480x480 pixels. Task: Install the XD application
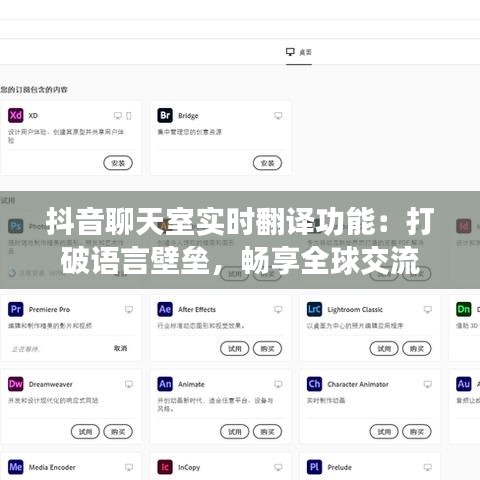(118, 163)
